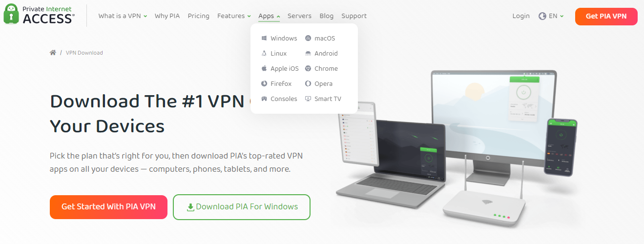Open the Features dropdown menu
Screen dimensions: 644x244
point(234,16)
